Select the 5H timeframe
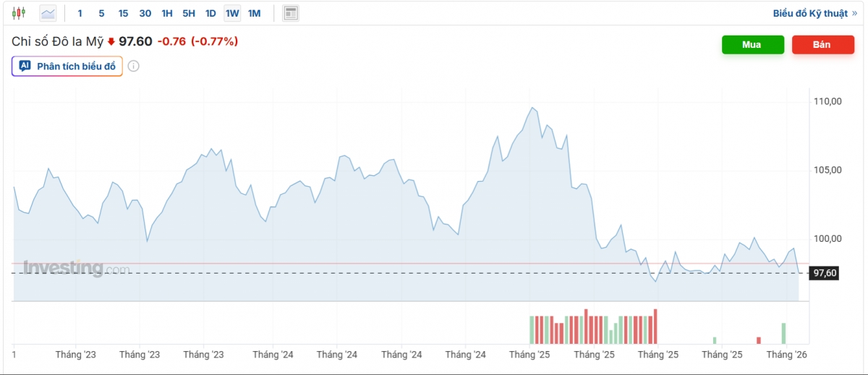This screenshot has width=868, height=375. coord(189,13)
